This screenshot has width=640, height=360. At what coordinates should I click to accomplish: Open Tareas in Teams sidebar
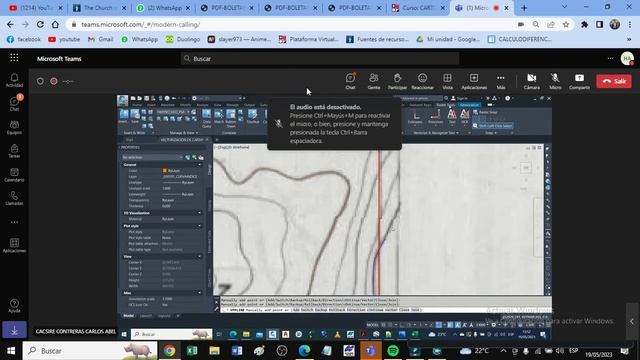14,151
